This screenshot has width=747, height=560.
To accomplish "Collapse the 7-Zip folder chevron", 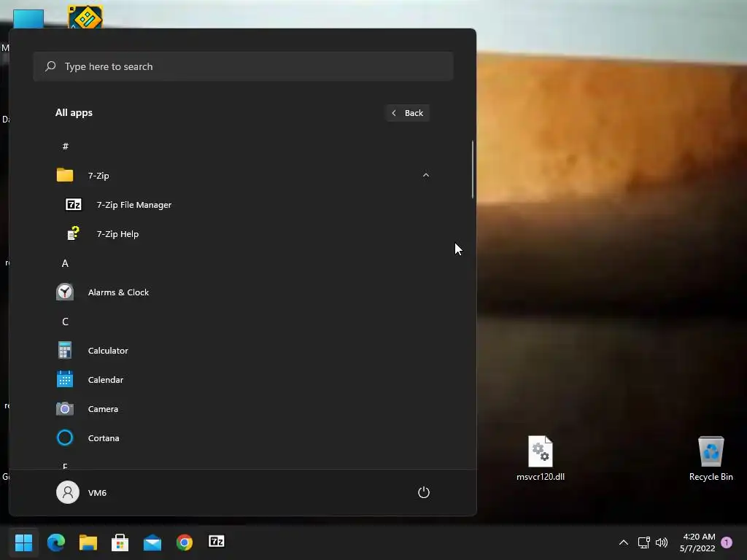I will click(x=426, y=175).
